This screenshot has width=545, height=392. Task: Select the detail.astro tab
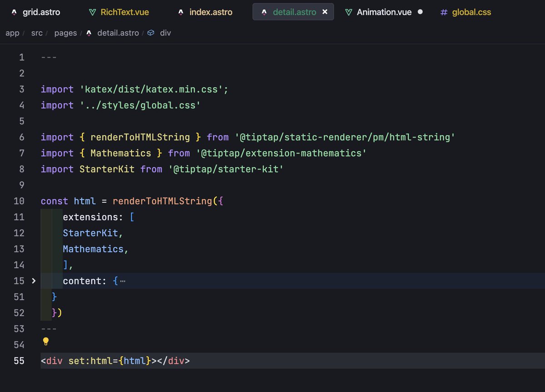[293, 12]
